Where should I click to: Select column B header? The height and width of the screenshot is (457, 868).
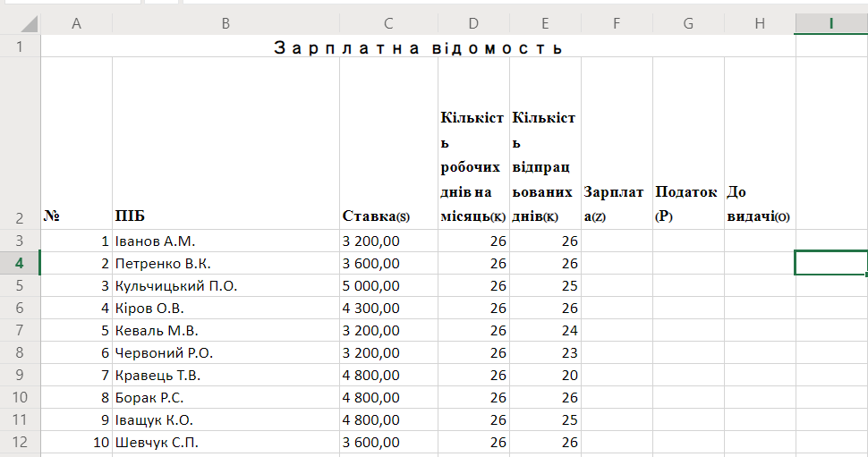tap(226, 24)
